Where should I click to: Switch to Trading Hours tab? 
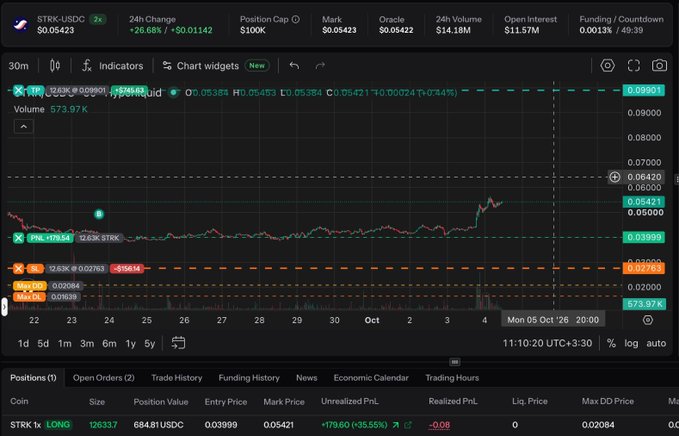452,378
